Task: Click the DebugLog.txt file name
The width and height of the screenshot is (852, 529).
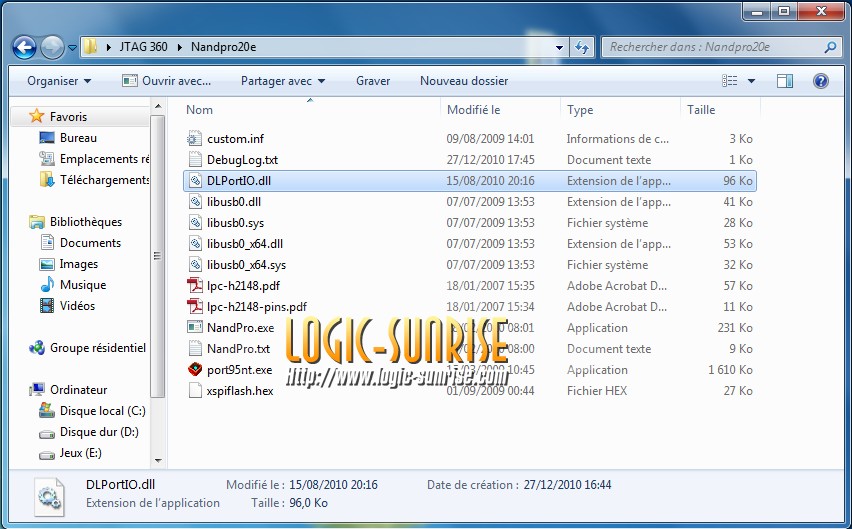Action: (242, 160)
